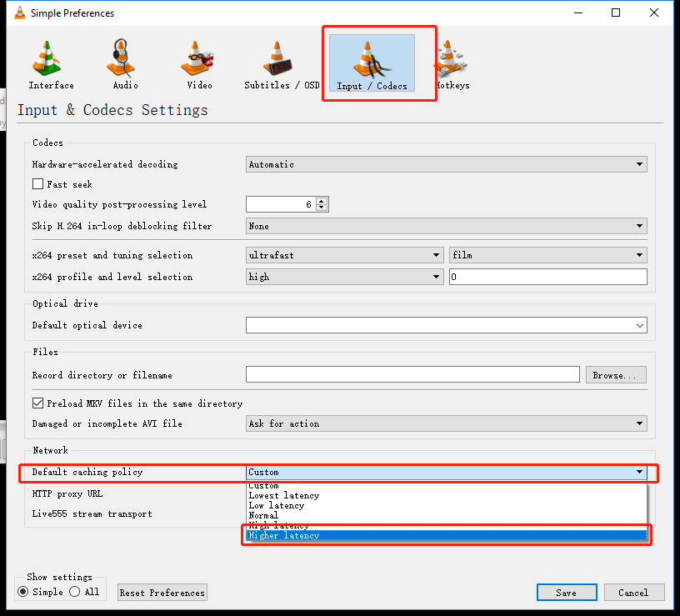Open the Audio preferences category

point(125,64)
